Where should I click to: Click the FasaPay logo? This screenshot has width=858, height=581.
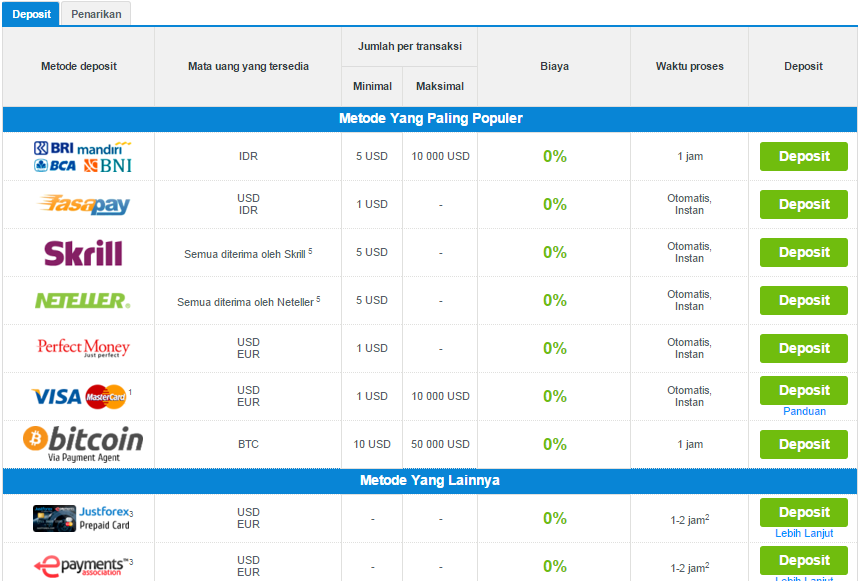[83, 204]
